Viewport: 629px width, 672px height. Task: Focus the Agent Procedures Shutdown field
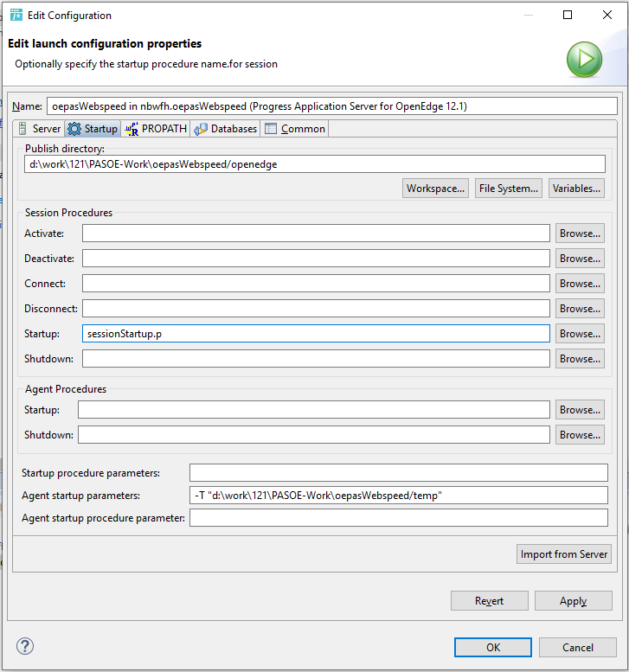(314, 434)
